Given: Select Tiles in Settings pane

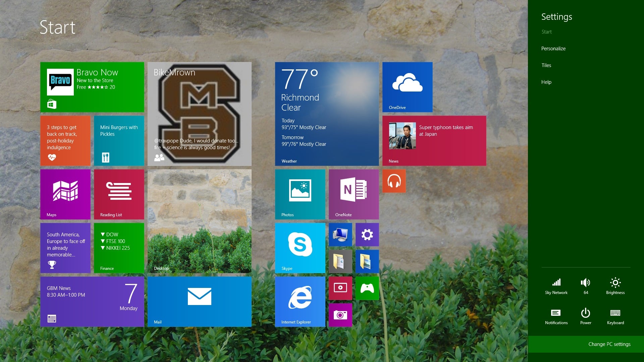Looking at the screenshot, I should pos(546,65).
